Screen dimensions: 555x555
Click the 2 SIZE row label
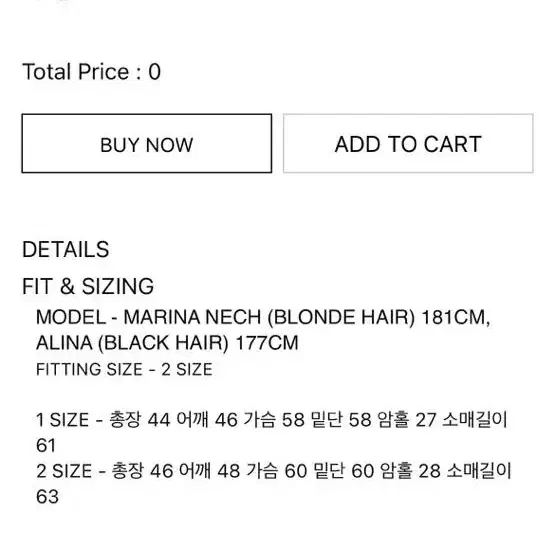pos(64,471)
